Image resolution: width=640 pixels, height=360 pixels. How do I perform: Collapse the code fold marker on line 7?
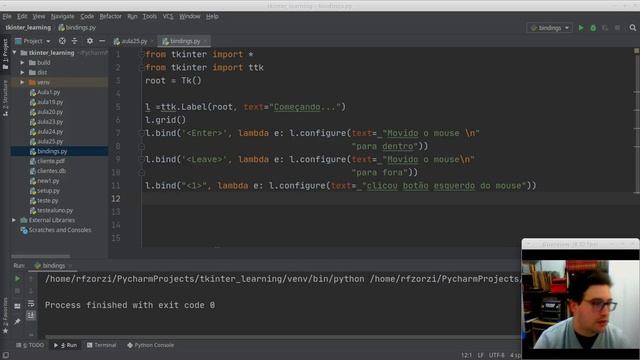[x=141, y=133]
